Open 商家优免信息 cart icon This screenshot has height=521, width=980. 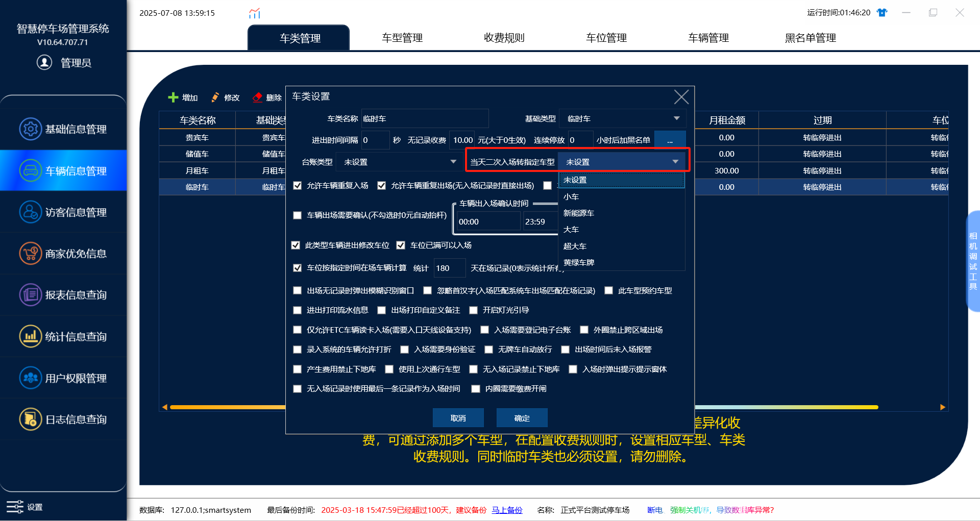tap(31, 253)
